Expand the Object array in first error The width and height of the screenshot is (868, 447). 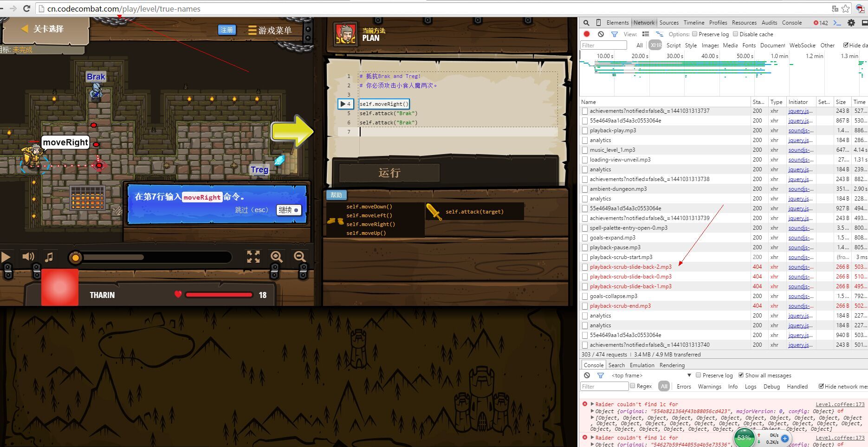point(592,418)
